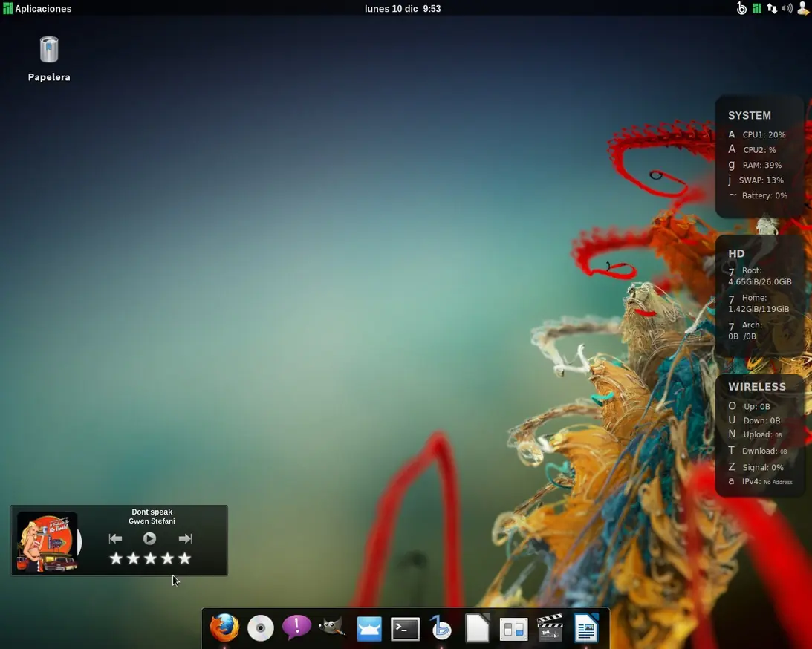Launch GIMP from the dock

(332, 627)
